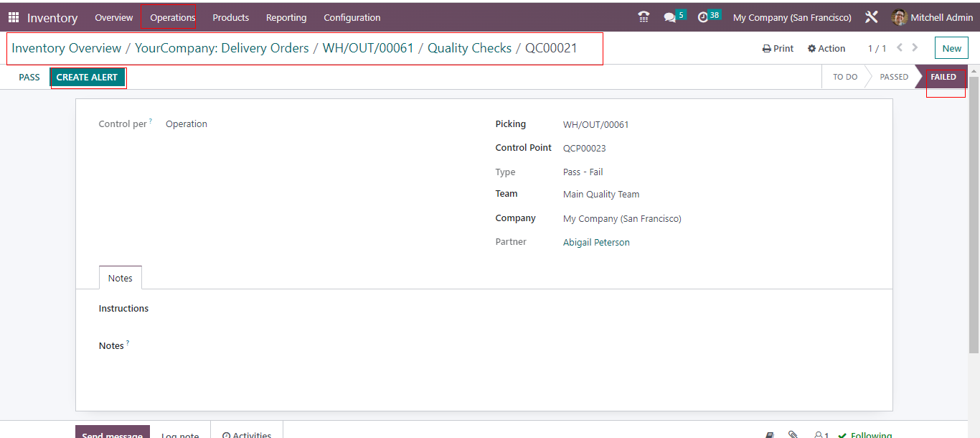This screenshot has width=980, height=438.
Task: Go to previous record with left arrow
Action: (x=900, y=48)
